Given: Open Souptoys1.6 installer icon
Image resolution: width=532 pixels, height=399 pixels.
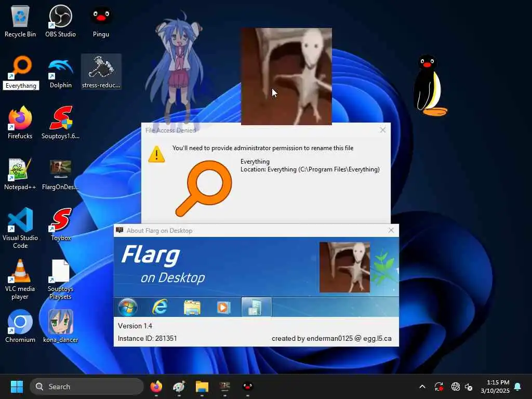Looking at the screenshot, I should click(60, 123).
